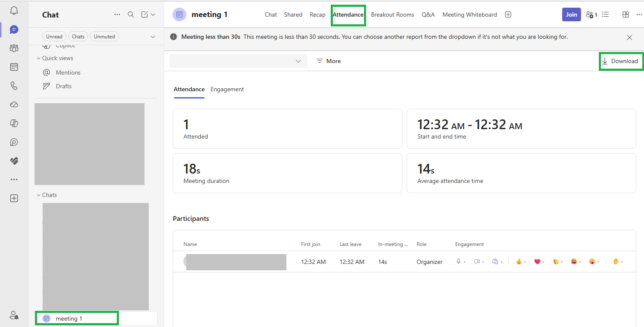Viewport: 644px width, 327px height.
Task: Open the OneDrive cloud icon
Action: coord(14,104)
